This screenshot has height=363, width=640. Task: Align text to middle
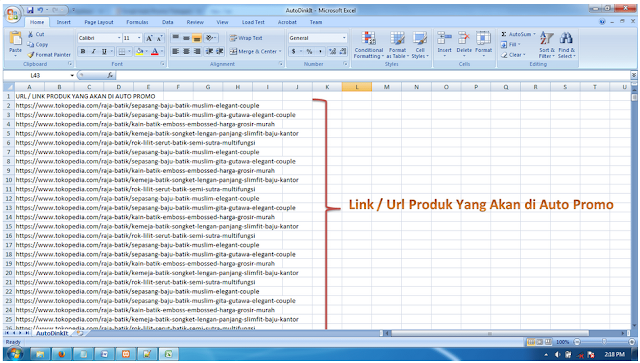[x=186, y=38]
